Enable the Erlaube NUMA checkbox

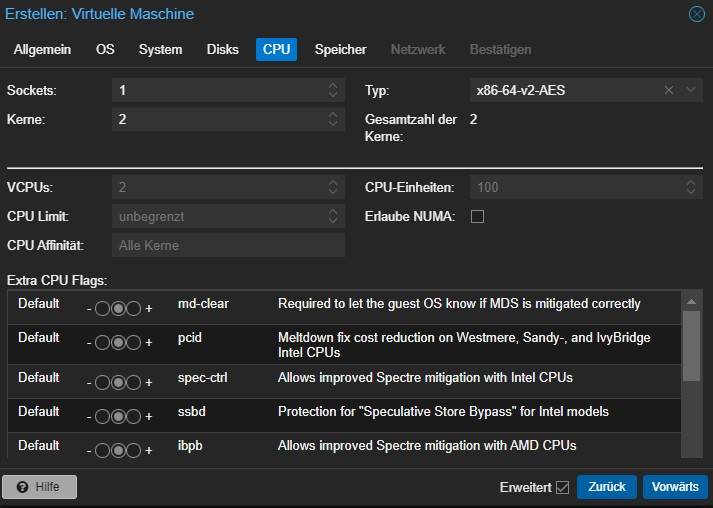tap(477, 216)
